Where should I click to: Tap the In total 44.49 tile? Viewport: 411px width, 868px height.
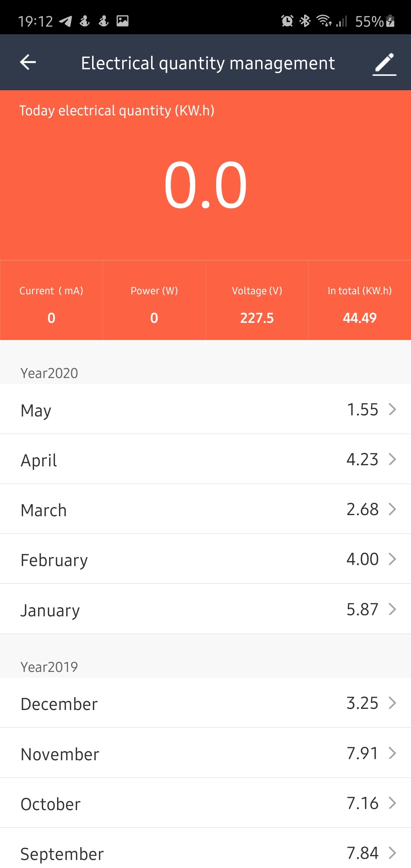pos(360,300)
